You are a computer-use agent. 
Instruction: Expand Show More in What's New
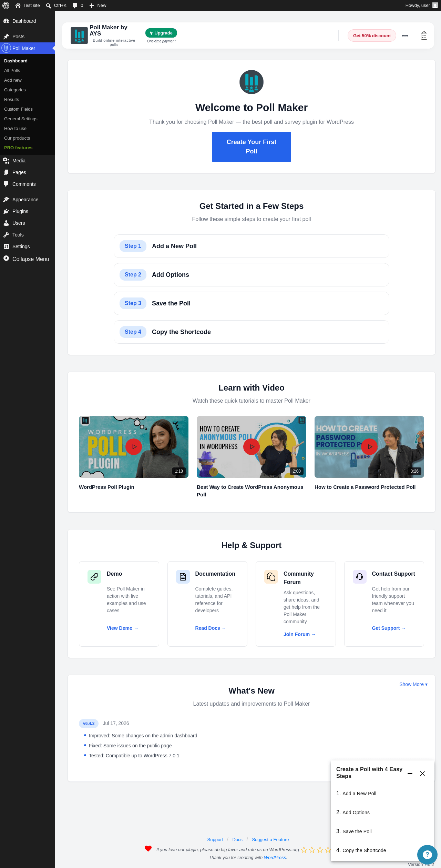point(413,684)
